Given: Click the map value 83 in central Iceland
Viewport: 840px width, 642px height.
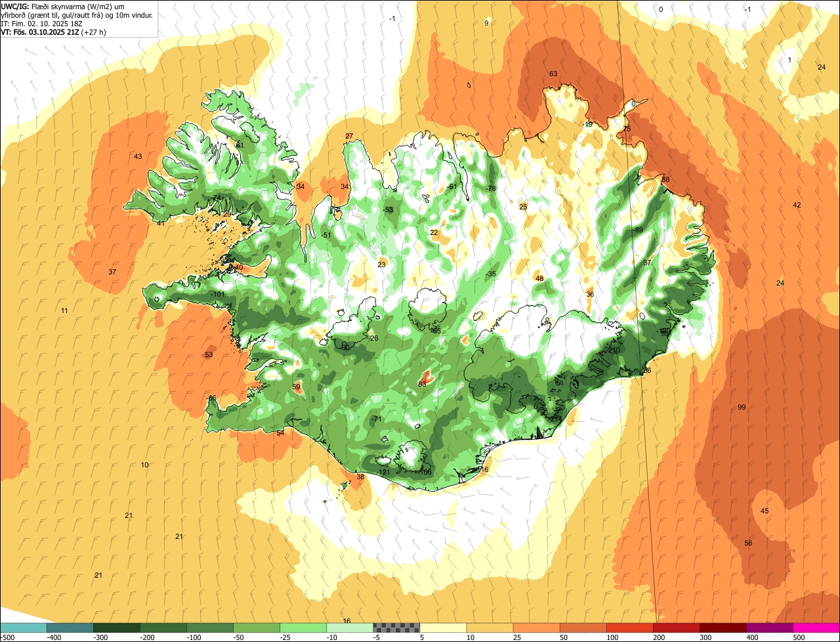Looking at the screenshot, I should tap(422, 384).
